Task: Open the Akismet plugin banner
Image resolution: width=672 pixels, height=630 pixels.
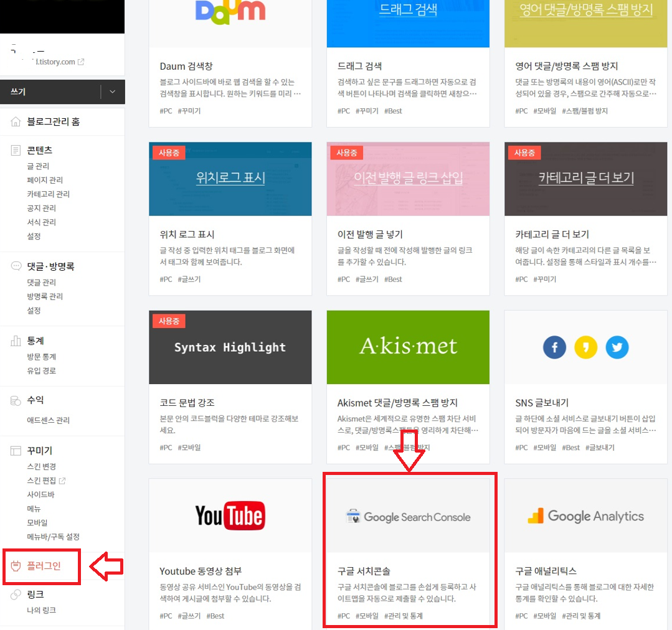Action: [408, 347]
